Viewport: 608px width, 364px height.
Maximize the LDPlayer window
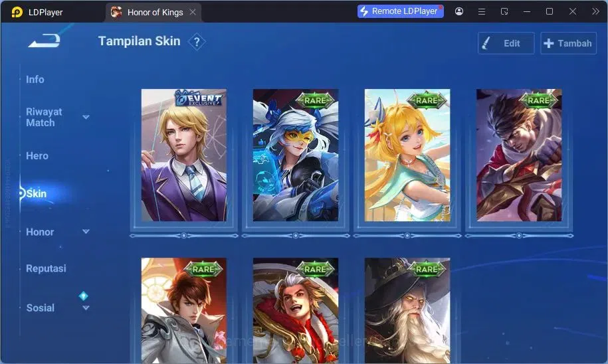(x=550, y=11)
